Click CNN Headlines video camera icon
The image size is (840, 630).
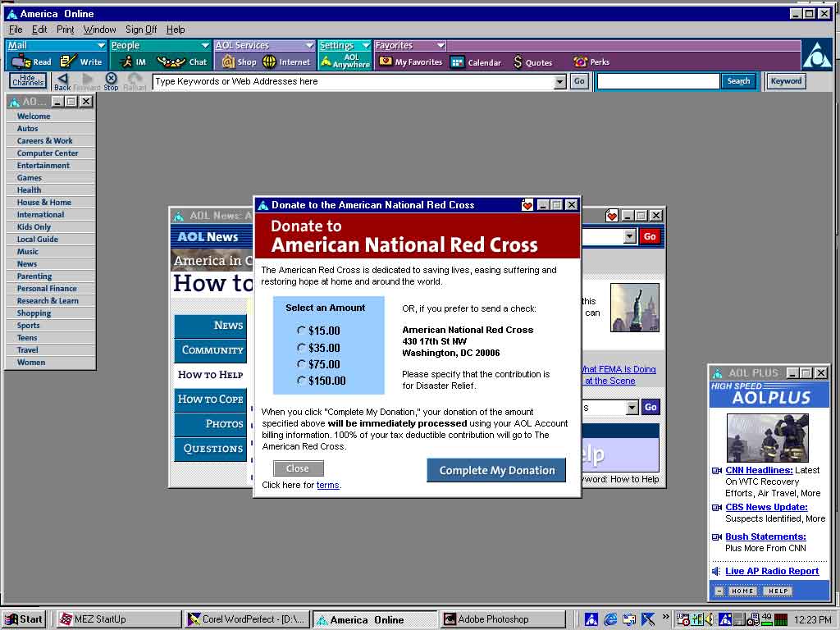pos(717,471)
